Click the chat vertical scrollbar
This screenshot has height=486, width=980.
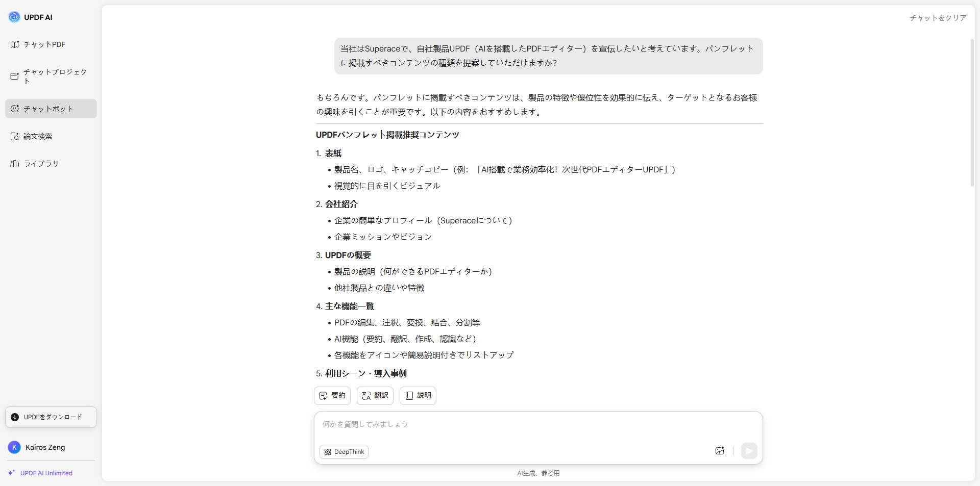972,113
